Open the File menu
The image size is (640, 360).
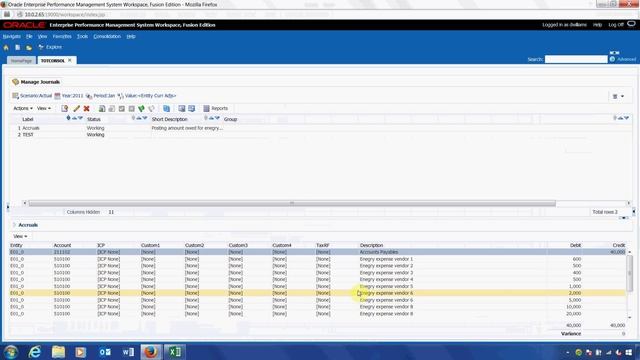[29, 36]
